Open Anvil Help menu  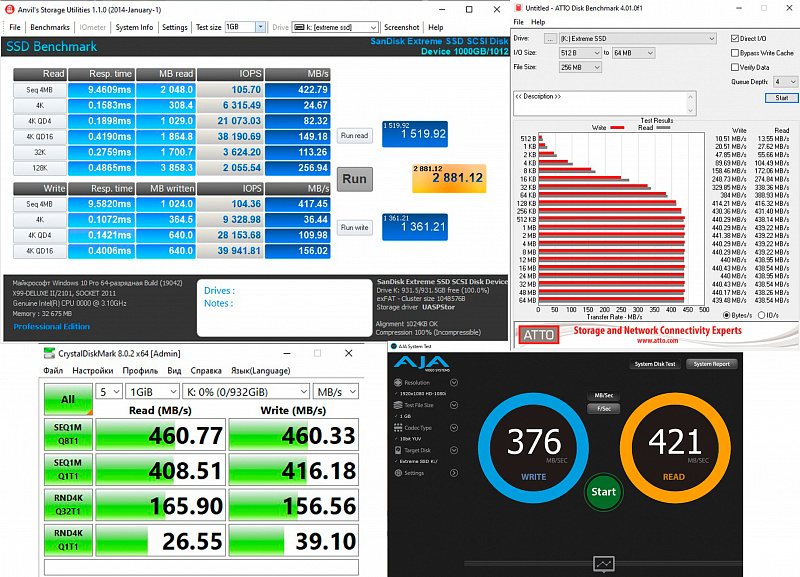coord(436,27)
